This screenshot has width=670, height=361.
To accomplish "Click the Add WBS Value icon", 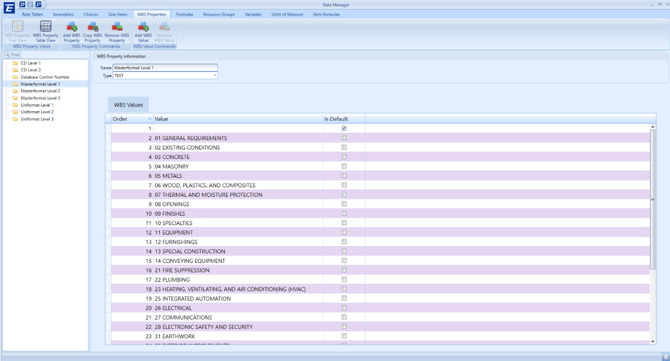I will (143, 27).
